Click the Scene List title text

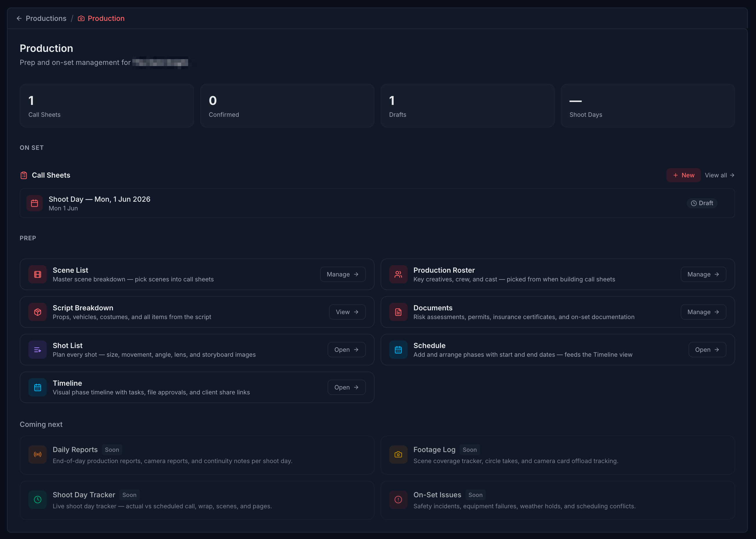pos(70,270)
